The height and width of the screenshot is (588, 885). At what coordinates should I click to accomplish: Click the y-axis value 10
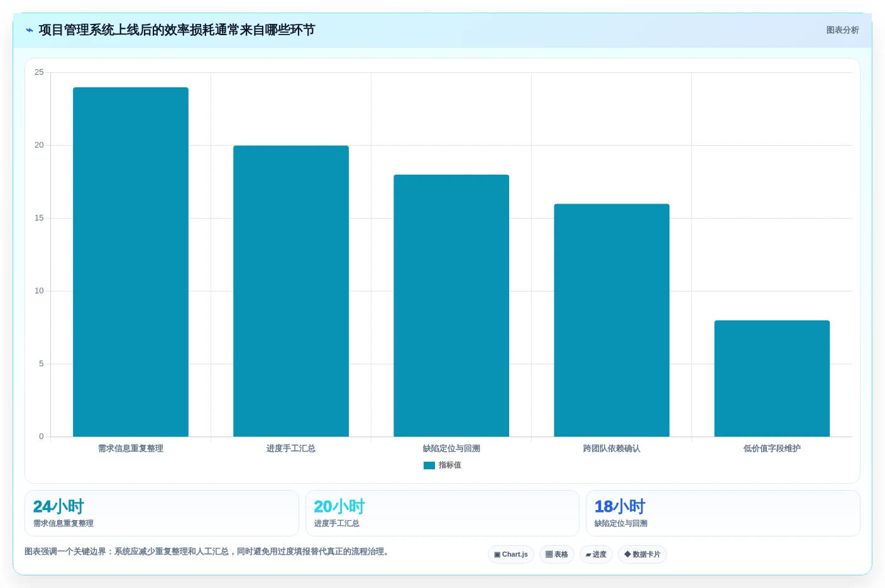click(39, 291)
